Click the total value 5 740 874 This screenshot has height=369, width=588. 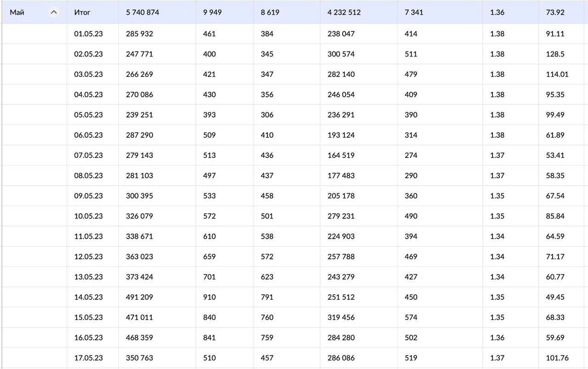point(142,12)
